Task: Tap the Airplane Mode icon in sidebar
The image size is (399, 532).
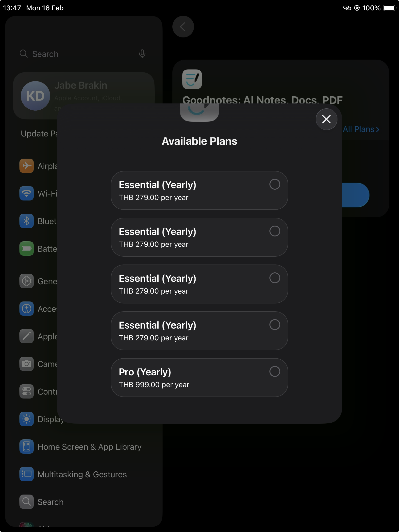Action: point(27,166)
